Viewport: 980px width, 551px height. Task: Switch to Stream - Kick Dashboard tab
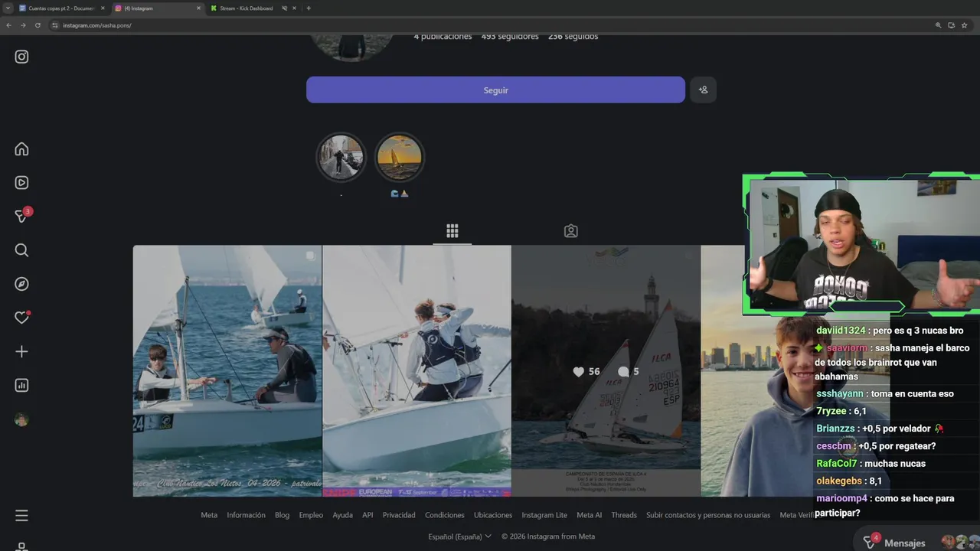245,8
